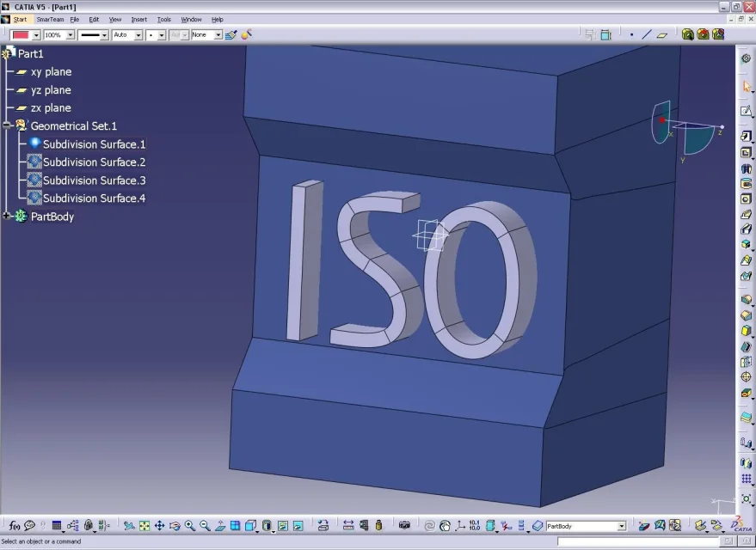Screen dimensions: 756x550
Task: Click the Point creation tool
Action: click(x=631, y=34)
